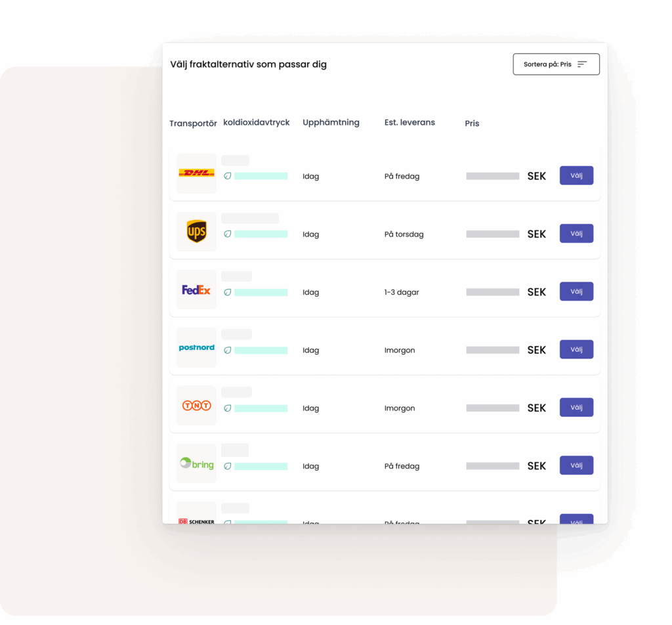Click the sort lines icon beside Pris
672x625 pixels.
click(581, 64)
